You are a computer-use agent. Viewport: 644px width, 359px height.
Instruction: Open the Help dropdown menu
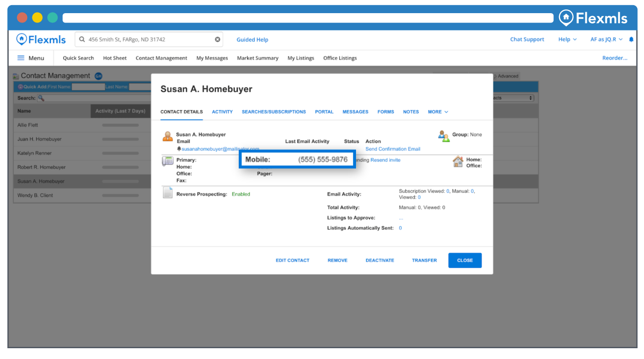pyautogui.click(x=567, y=39)
